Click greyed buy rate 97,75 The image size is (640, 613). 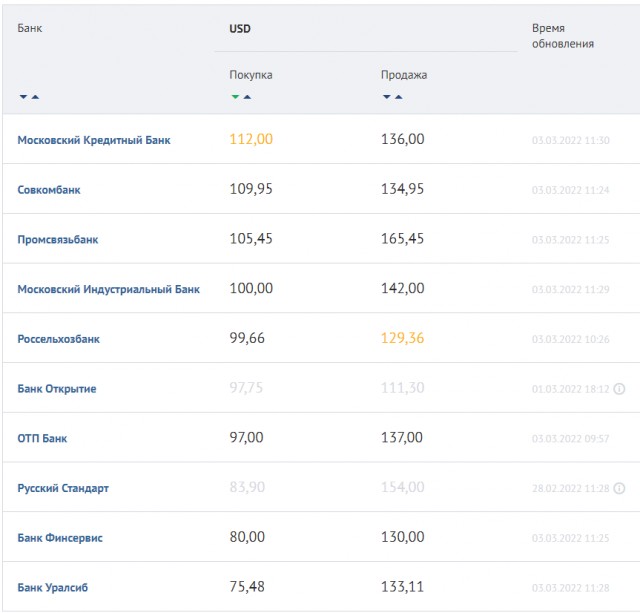(x=246, y=388)
